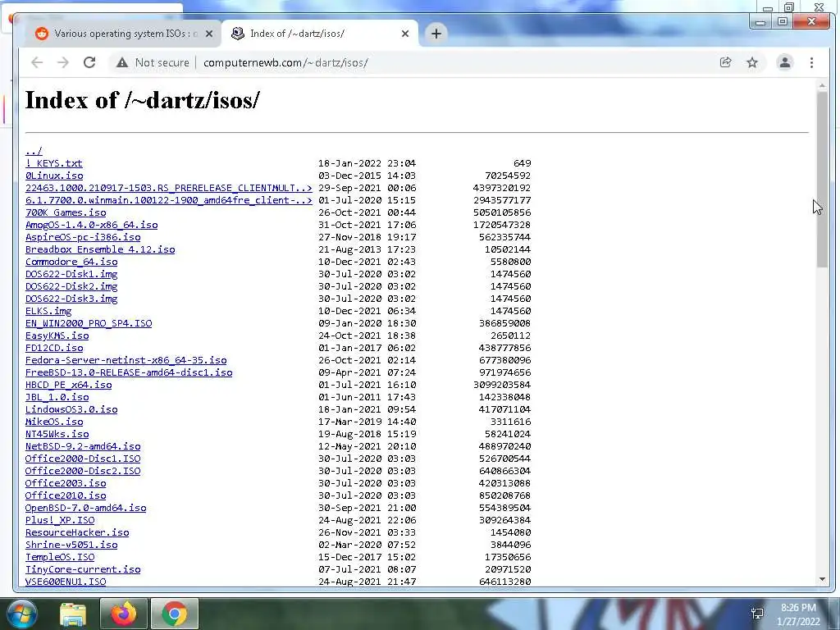Screen dimensions: 840x630
Task: Click OpenBSD-7.0-amd64.iso link
Action: coord(85,509)
